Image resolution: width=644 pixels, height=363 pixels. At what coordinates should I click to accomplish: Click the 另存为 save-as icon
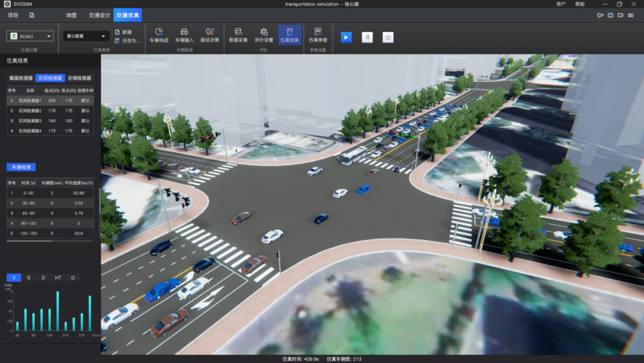tap(117, 41)
